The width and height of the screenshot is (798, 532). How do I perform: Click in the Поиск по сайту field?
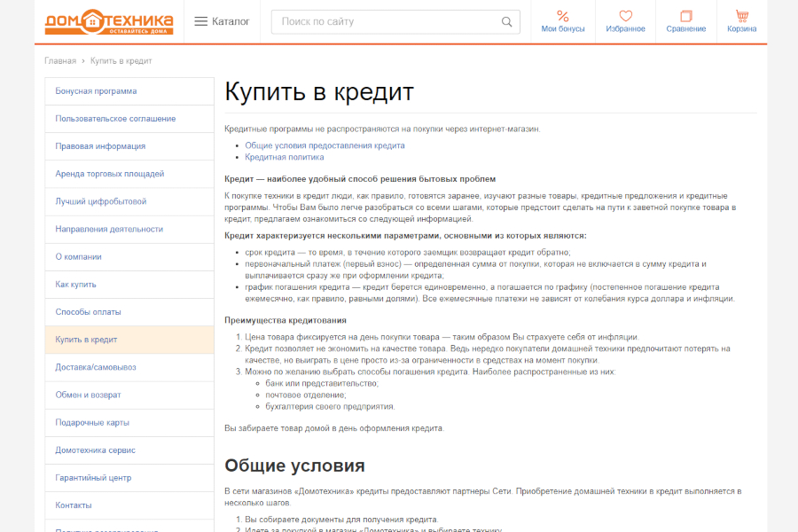point(386,22)
